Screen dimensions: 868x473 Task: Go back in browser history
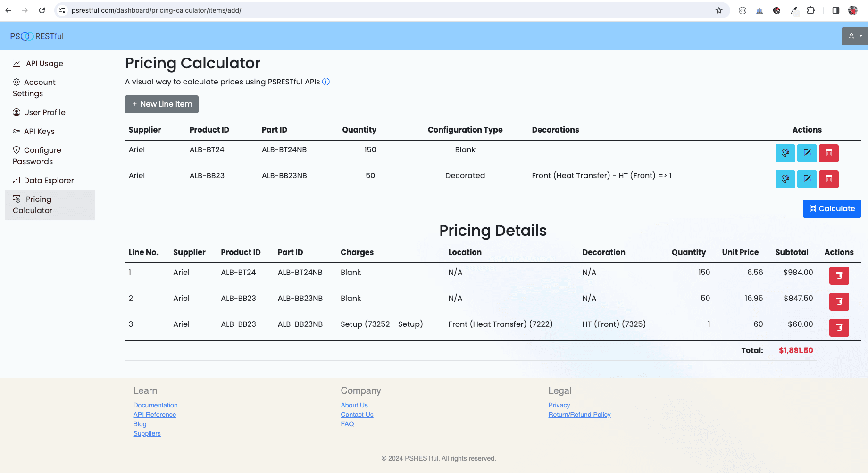click(8, 10)
